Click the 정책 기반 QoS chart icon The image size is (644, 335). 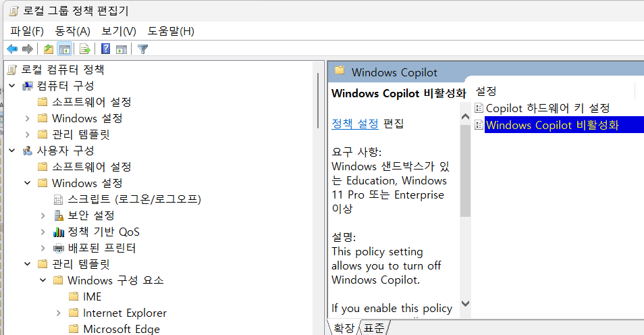click(x=59, y=232)
